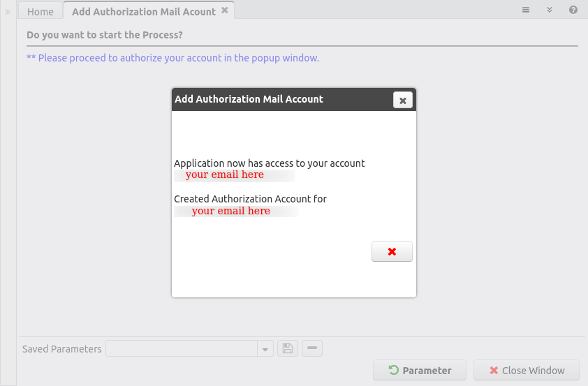Click the save parameters floppy disk icon
The image size is (588, 386).
[288, 348]
